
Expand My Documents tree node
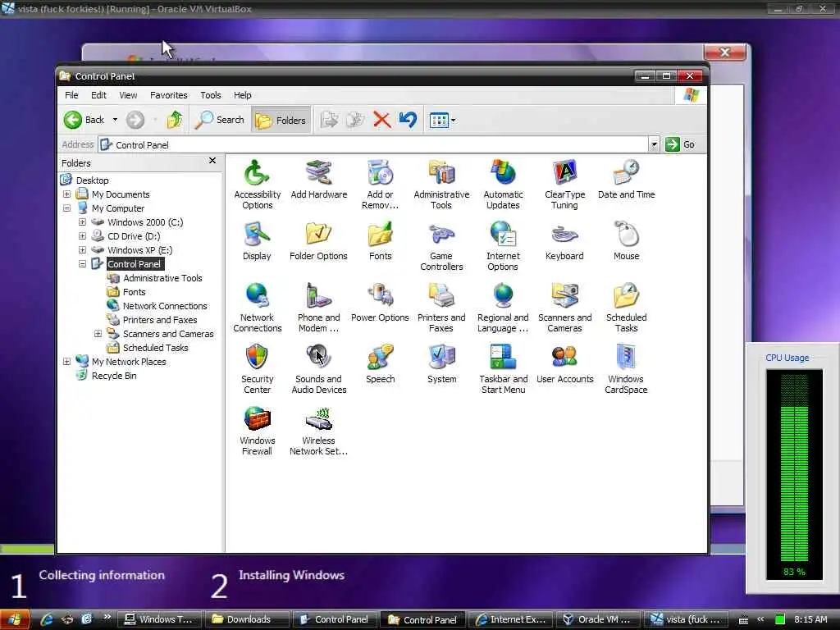[x=67, y=194]
